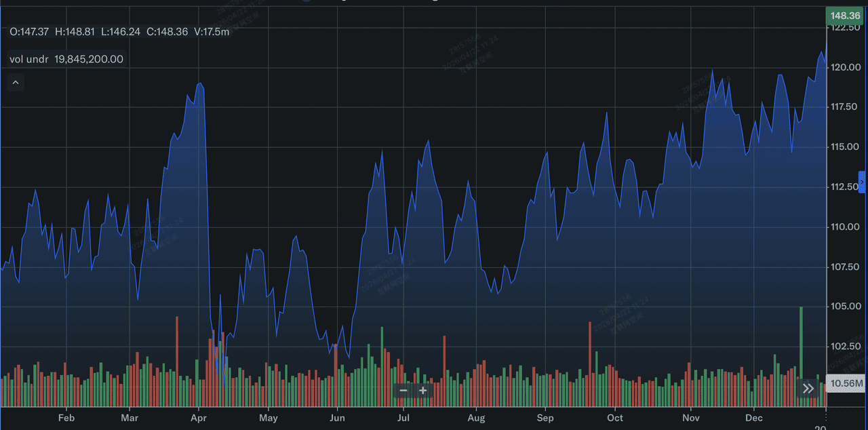Click the zoom out minus button
The width and height of the screenshot is (868, 430).
403,391
